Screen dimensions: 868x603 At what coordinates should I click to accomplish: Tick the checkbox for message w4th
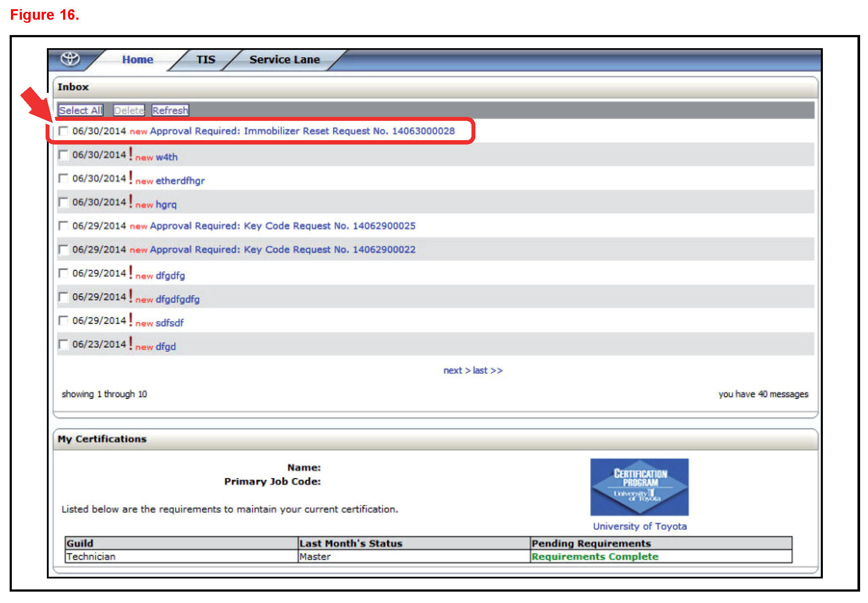click(x=64, y=155)
